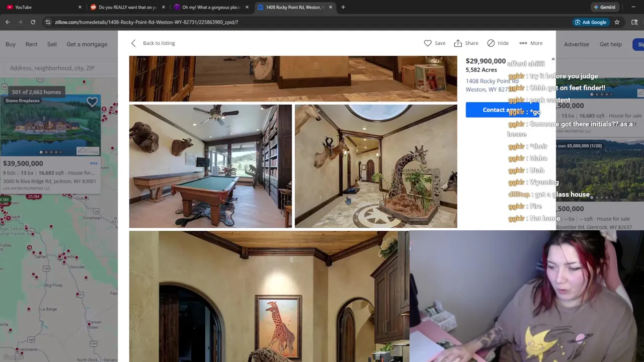This screenshot has height=362, width=644.
Task: Click the 25.0M map price marker
Action: pyautogui.click(x=34, y=197)
